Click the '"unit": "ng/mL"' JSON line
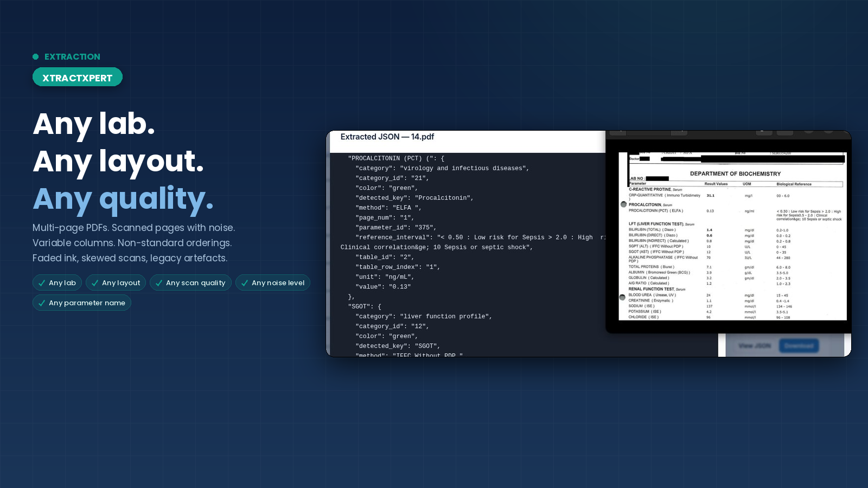868x488 pixels. (x=385, y=277)
